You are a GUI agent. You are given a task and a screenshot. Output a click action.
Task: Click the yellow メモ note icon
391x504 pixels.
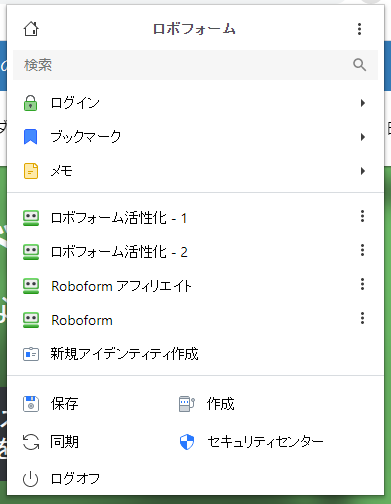31,171
